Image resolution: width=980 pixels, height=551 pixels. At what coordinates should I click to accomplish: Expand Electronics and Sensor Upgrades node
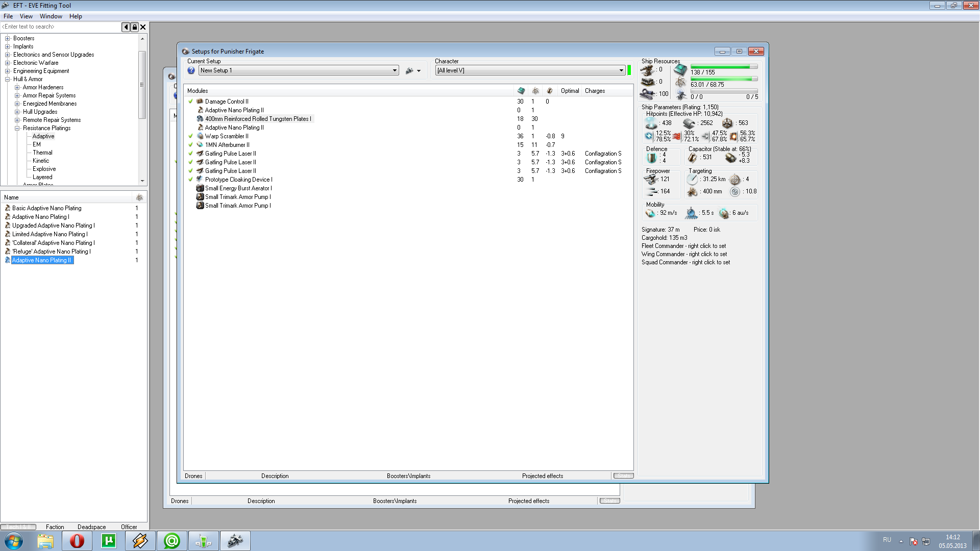point(7,55)
